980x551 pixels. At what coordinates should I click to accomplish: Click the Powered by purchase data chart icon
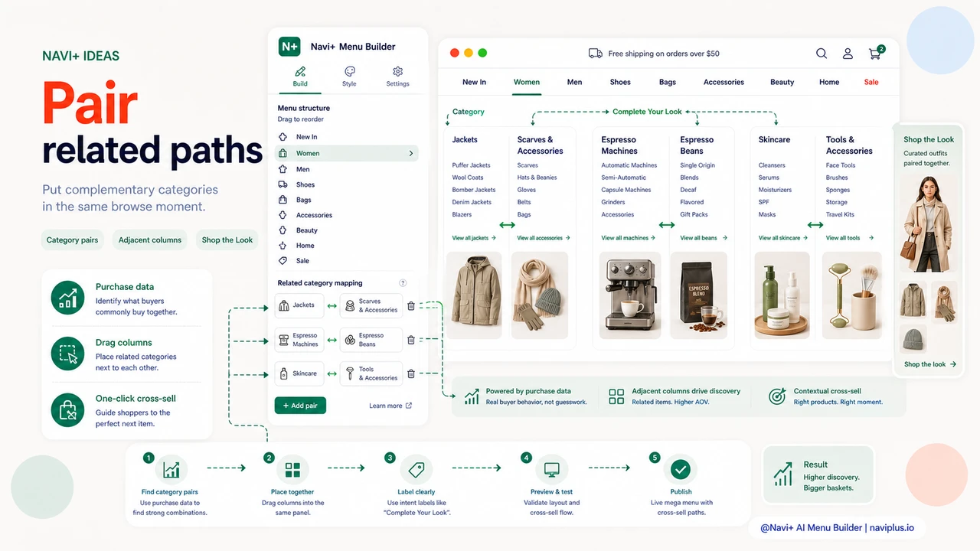472,396
